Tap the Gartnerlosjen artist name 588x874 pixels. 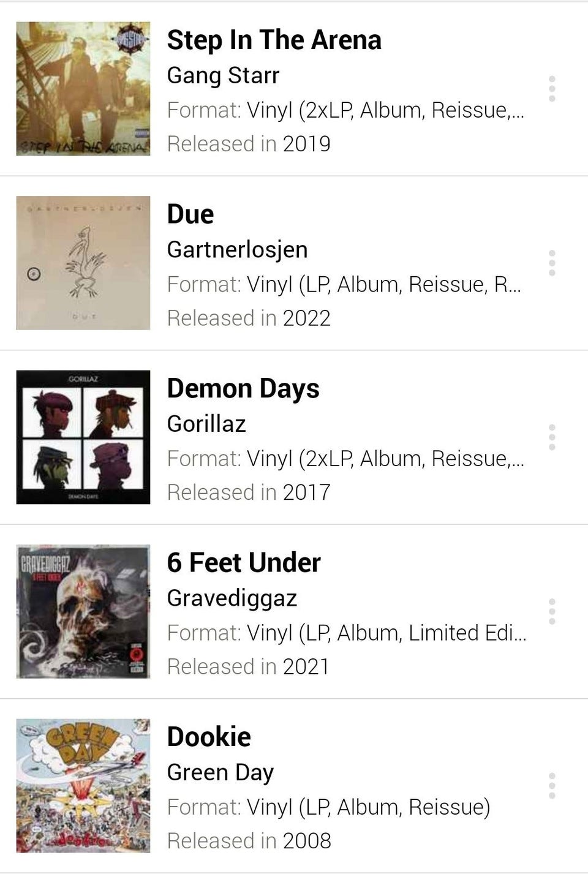click(x=237, y=249)
